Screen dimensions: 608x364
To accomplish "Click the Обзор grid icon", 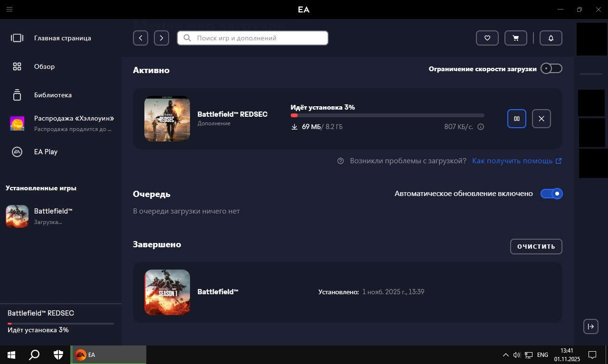I will pyautogui.click(x=17, y=66).
